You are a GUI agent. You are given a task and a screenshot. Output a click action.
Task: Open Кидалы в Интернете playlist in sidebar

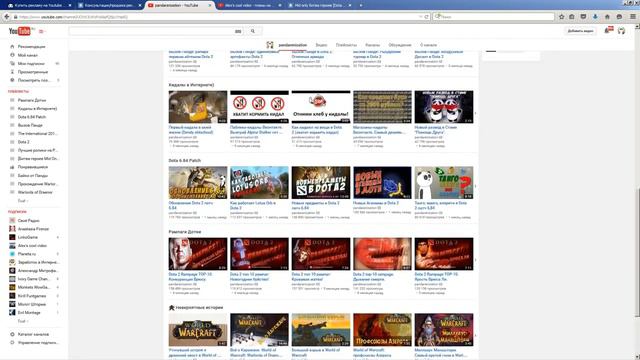pos(37,109)
